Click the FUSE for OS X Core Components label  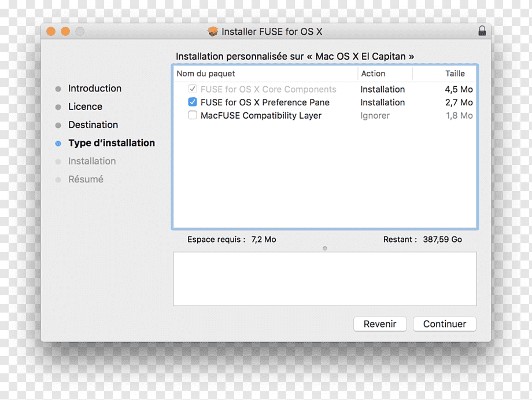click(x=268, y=89)
